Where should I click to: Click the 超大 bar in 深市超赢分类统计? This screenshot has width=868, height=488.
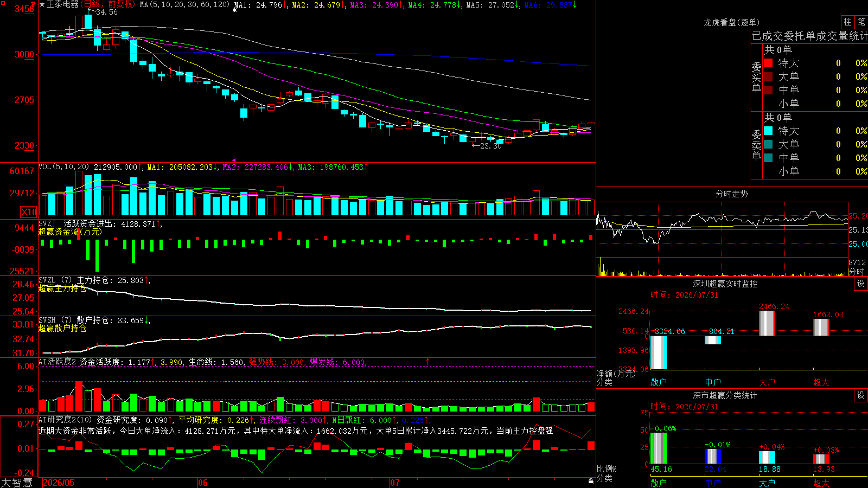coord(821,459)
